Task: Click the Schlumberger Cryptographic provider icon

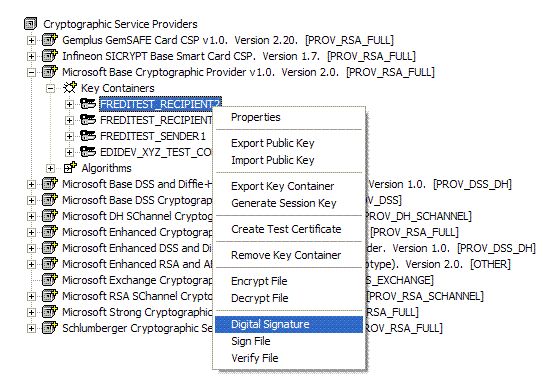Action: point(50,328)
